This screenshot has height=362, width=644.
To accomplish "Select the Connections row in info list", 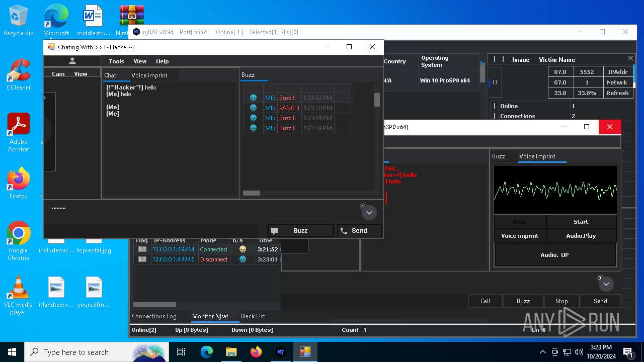I will point(561,116).
